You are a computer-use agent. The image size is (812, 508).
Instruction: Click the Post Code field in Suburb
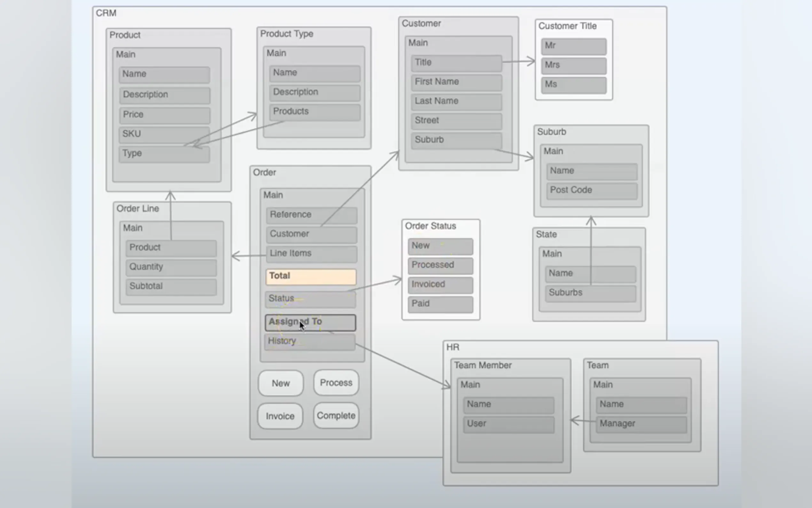592,190
